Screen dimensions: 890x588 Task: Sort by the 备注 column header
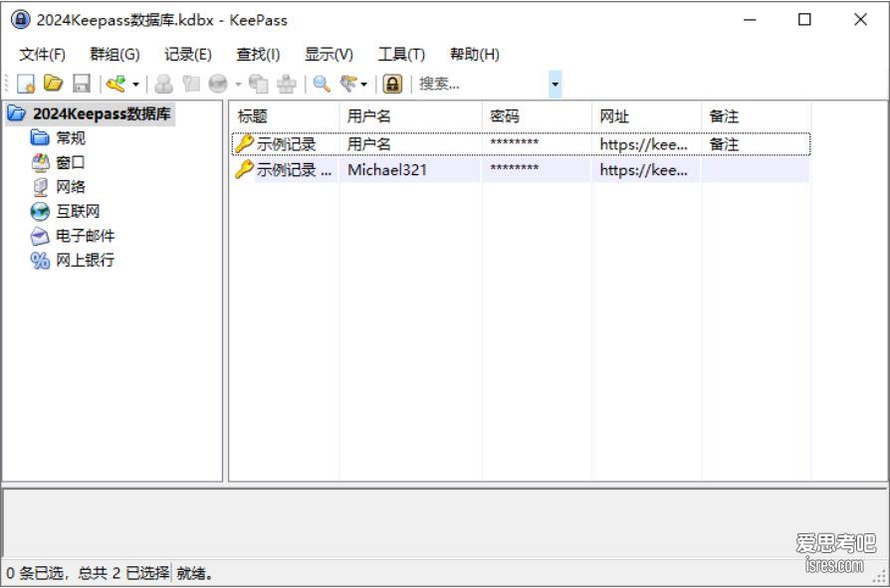pyautogui.click(x=756, y=116)
